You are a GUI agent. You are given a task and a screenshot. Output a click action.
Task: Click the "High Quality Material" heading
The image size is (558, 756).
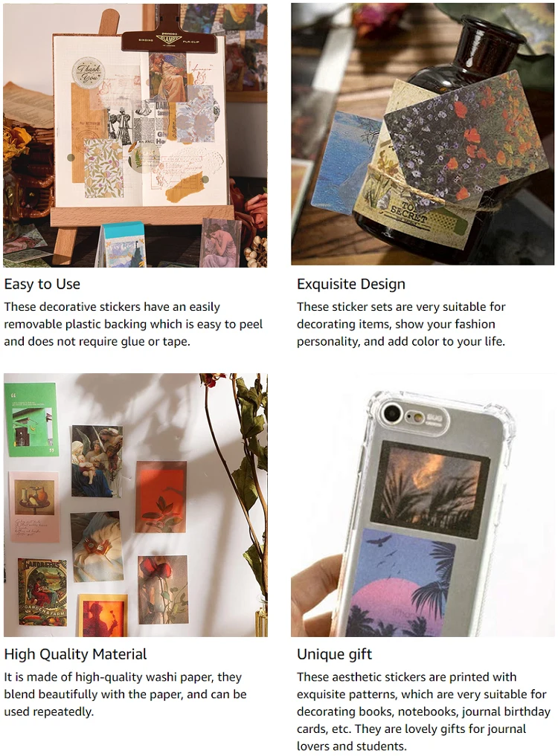coord(75,654)
